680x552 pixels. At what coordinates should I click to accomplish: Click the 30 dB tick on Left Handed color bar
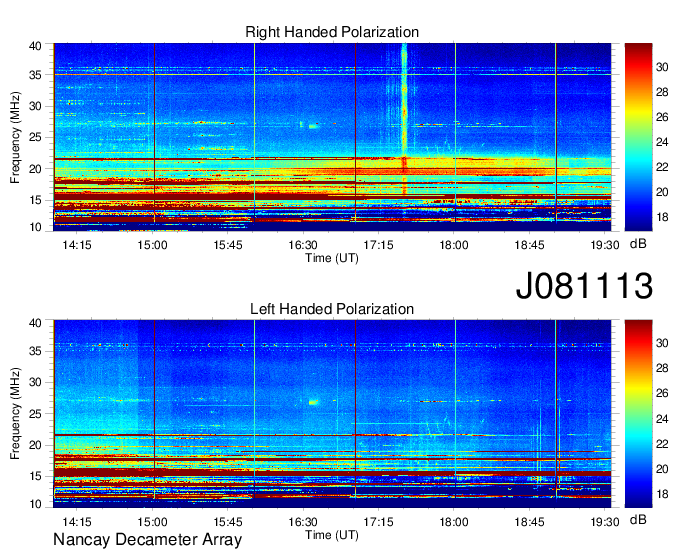(662, 343)
